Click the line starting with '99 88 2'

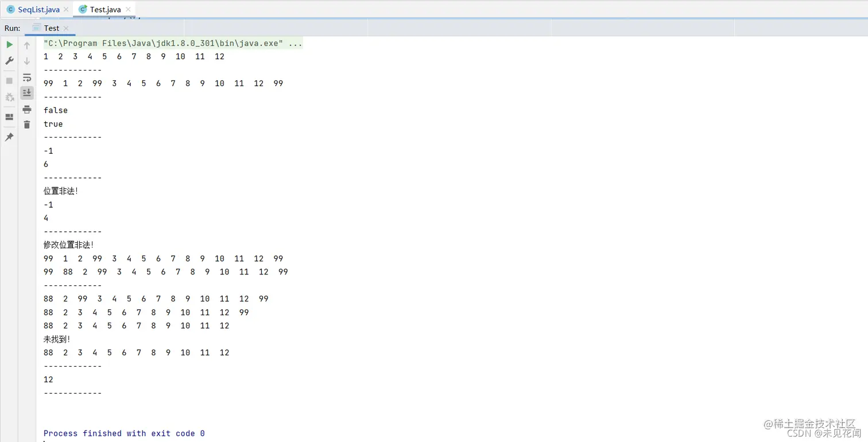166,272
